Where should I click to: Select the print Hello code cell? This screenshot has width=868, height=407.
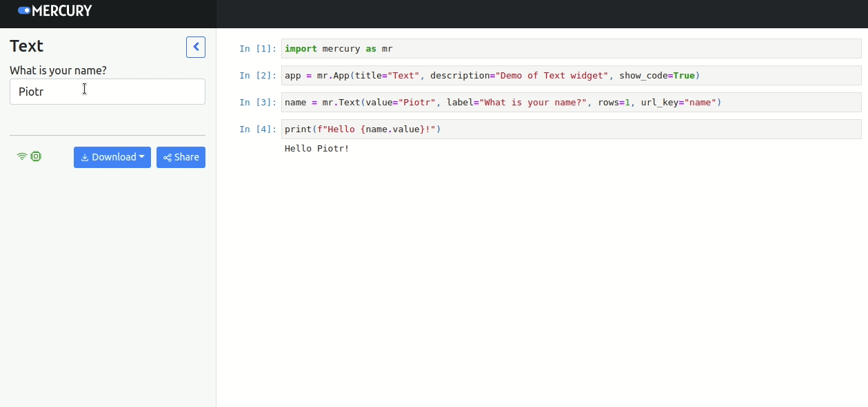pos(571,129)
